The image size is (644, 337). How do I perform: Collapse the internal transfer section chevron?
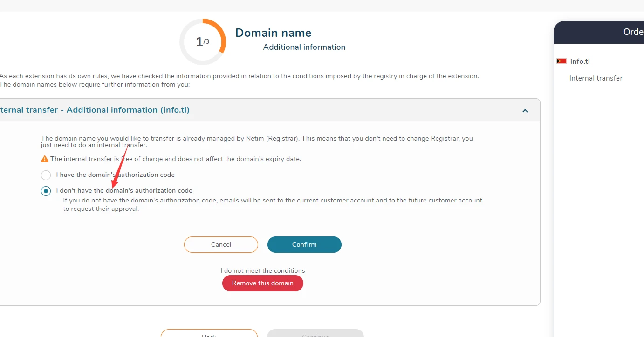click(525, 111)
